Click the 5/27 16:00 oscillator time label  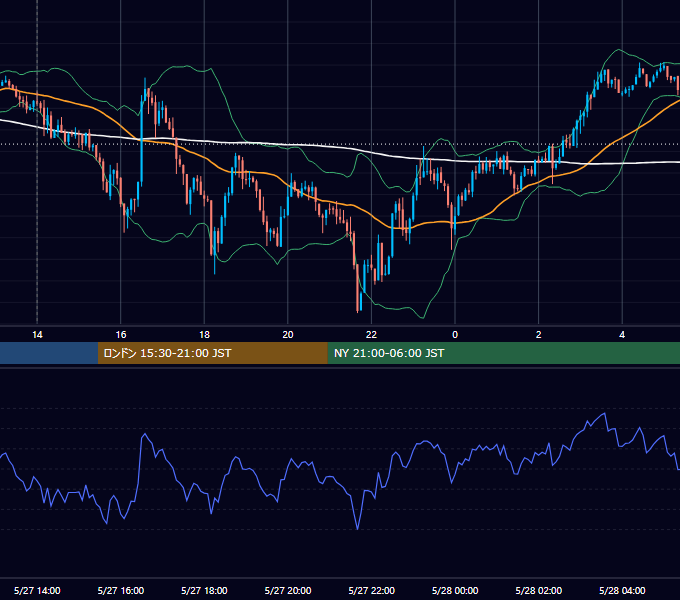click(x=121, y=590)
